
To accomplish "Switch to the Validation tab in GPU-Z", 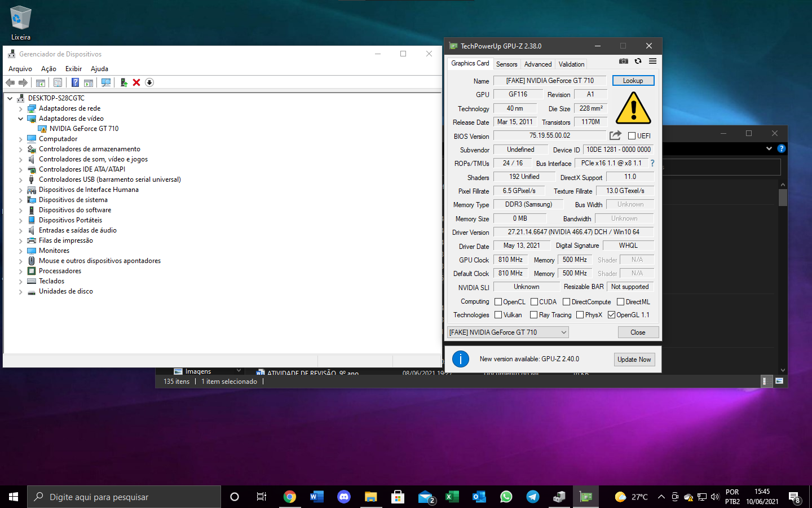I will [x=571, y=64].
